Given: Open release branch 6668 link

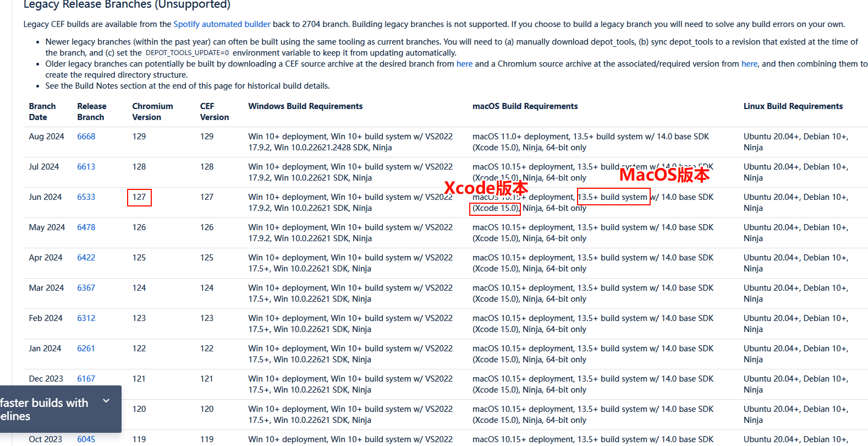Looking at the screenshot, I should pyautogui.click(x=86, y=137).
